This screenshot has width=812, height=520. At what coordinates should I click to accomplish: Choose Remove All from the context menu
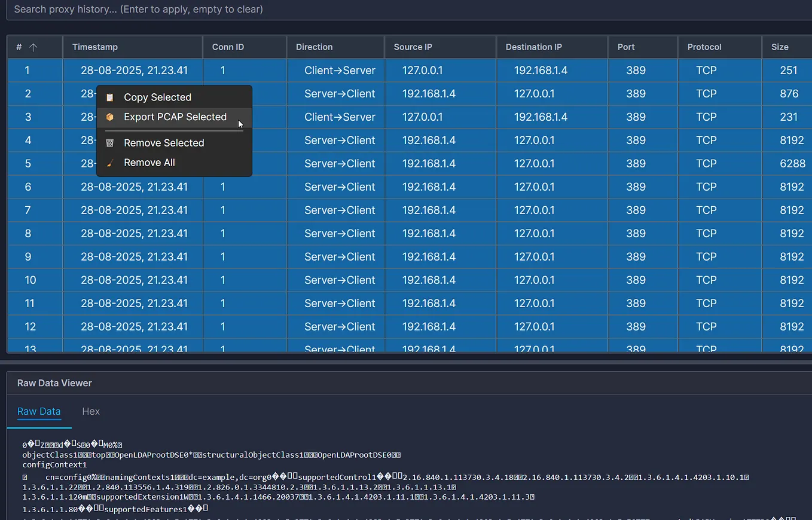coord(149,163)
